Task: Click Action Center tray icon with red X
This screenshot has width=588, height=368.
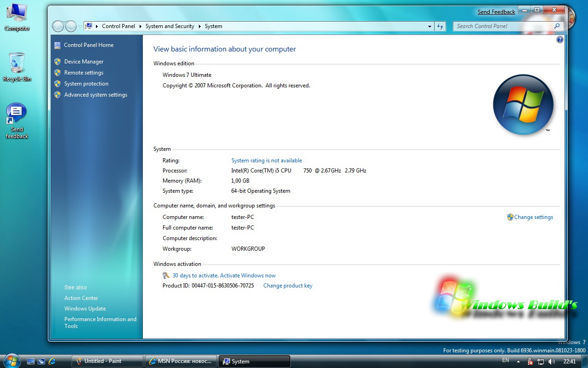Action: coord(530,362)
